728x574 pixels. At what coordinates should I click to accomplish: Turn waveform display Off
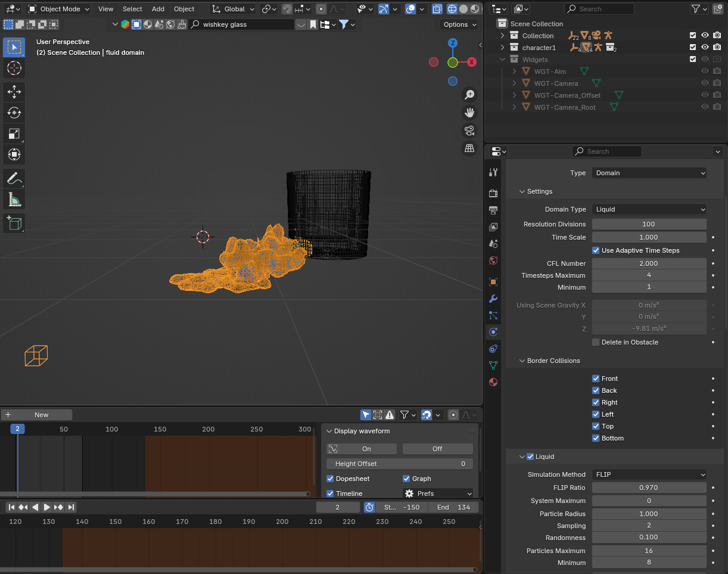(x=438, y=449)
